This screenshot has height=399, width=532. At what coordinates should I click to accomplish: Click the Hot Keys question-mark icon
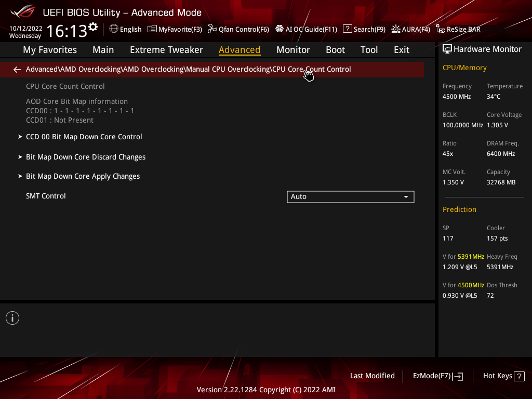click(519, 376)
